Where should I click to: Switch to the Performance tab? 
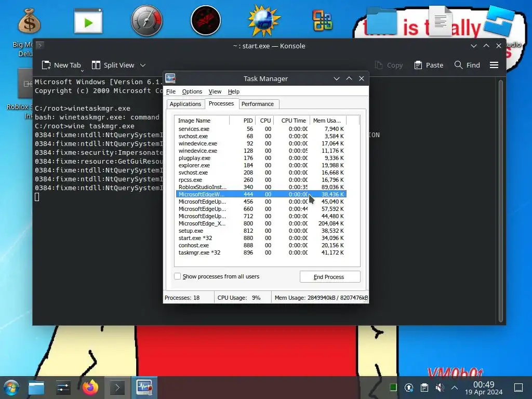(258, 104)
